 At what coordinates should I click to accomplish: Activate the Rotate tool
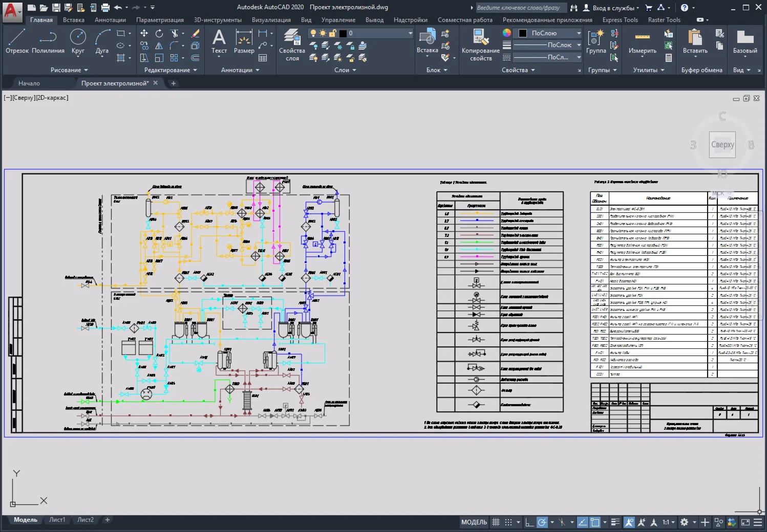[159, 33]
